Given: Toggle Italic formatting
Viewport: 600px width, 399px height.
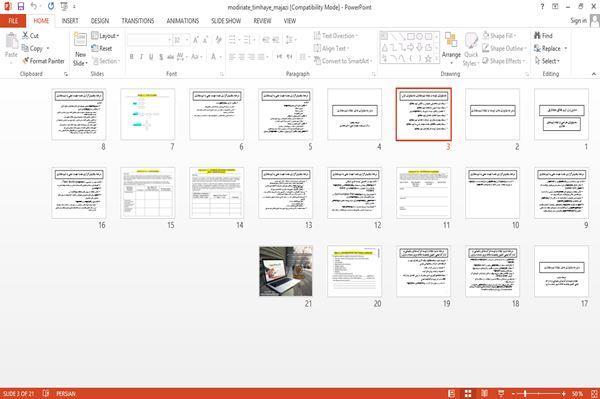Looking at the screenshot, I should [x=141, y=57].
